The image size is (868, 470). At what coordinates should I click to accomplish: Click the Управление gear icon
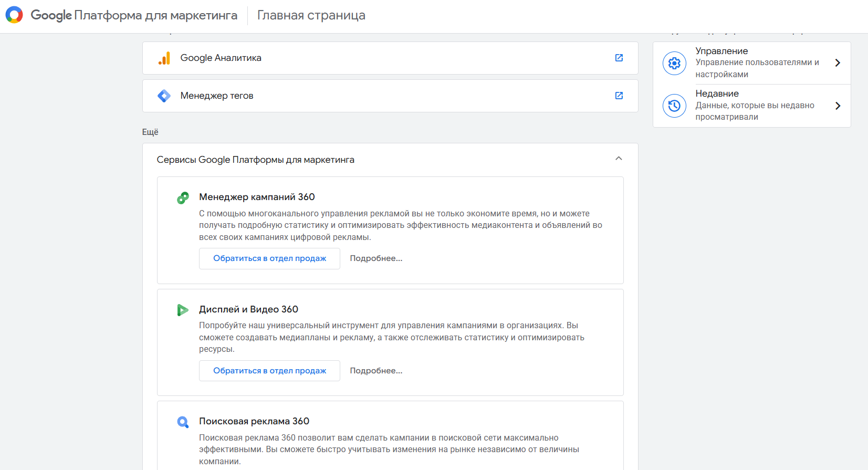[x=674, y=63]
